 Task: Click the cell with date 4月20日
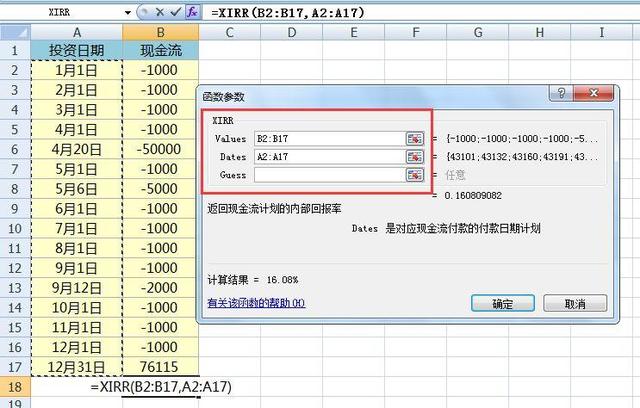point(76,149)
